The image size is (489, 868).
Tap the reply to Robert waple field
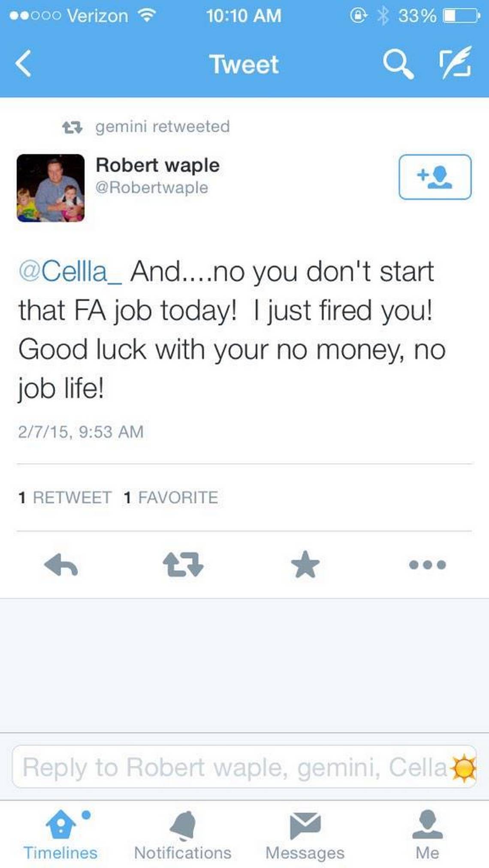click(244, 767)
